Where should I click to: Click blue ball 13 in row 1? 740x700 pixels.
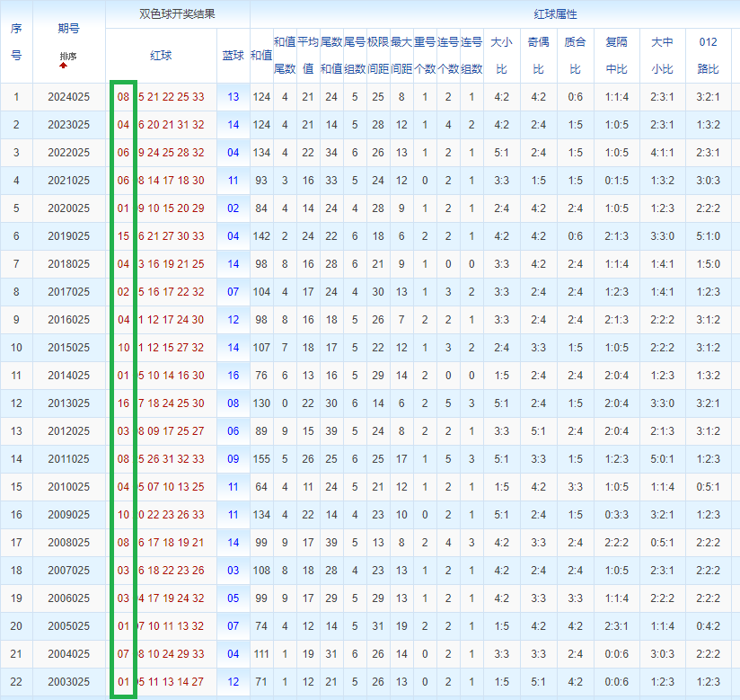(x=233, y=97)
